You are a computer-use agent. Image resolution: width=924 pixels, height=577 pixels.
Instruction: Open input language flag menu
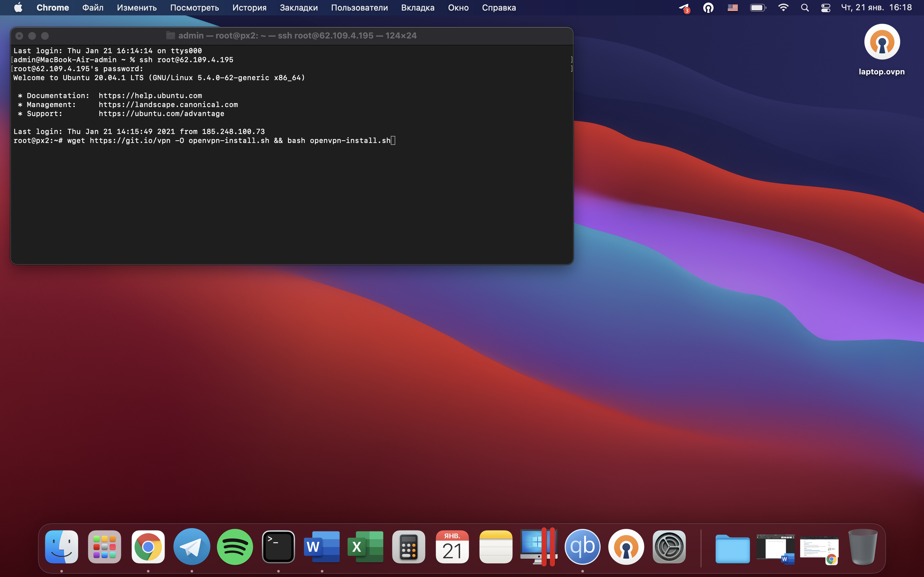732,8
